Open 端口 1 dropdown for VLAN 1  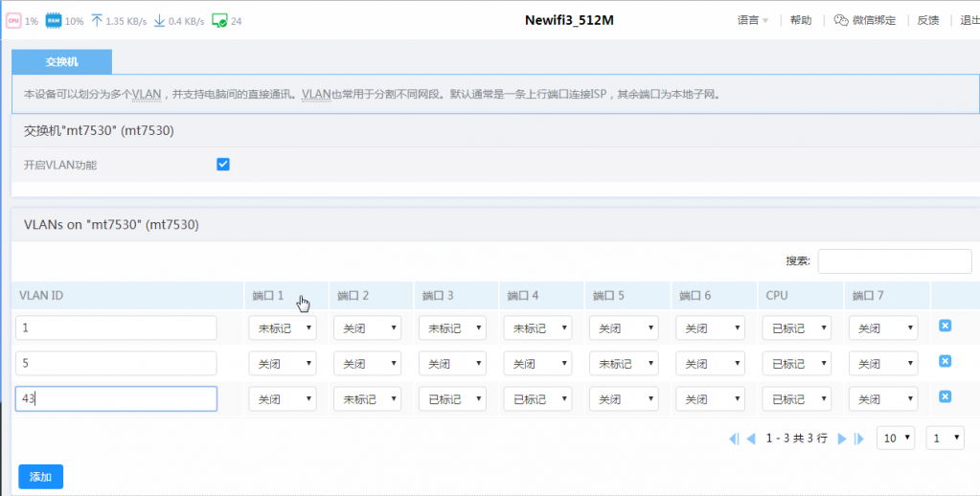[283, 327]
